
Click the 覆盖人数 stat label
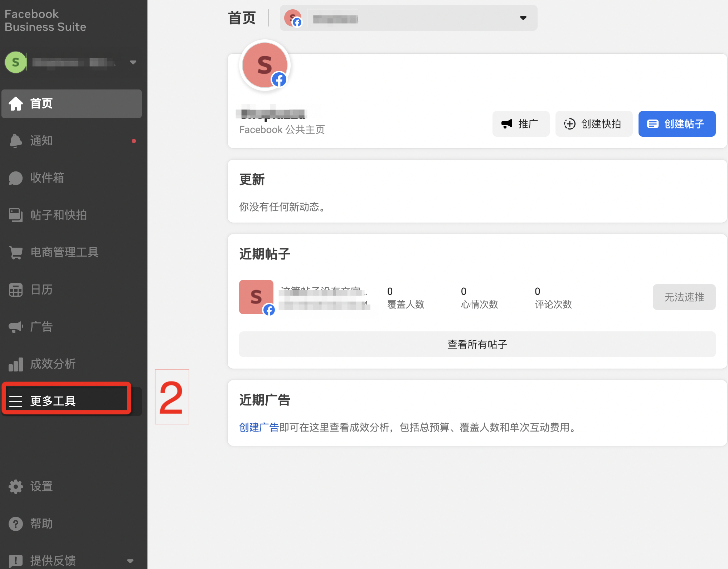tap(406, 305)
